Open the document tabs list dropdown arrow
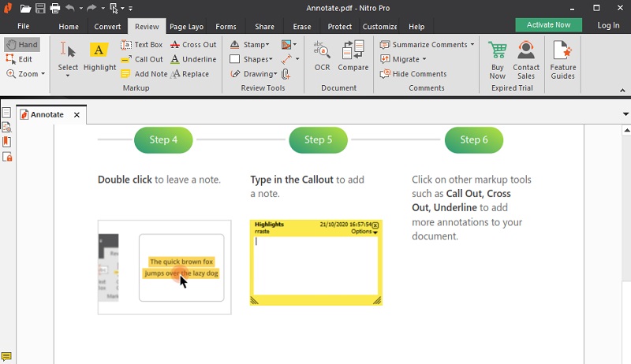The width and height of the screenshot is (631, 364). [x=625, y=114]
